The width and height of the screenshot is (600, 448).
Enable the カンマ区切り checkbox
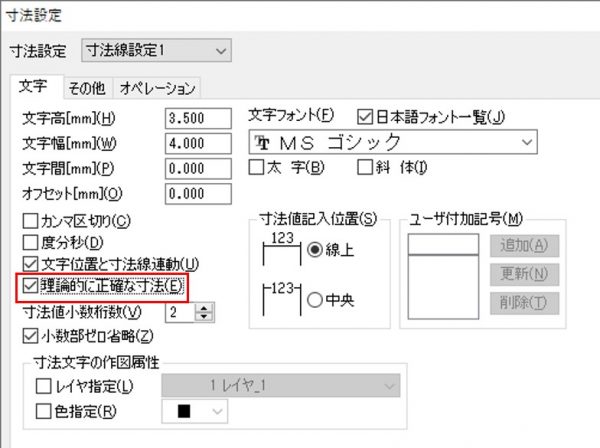click(x=30, y=221)
